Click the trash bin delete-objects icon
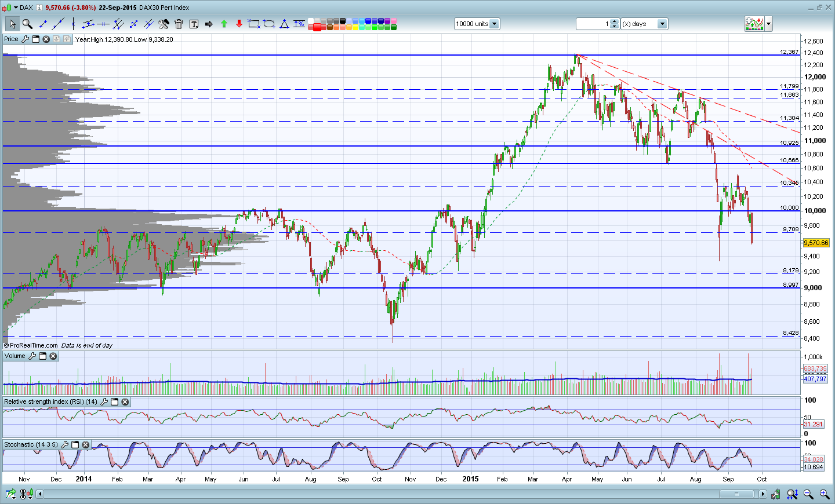 pyautogui.click(x=179, y=24)
